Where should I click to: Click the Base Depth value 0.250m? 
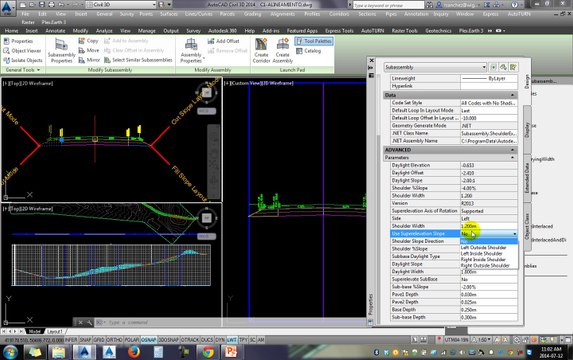tap(489, 310)
